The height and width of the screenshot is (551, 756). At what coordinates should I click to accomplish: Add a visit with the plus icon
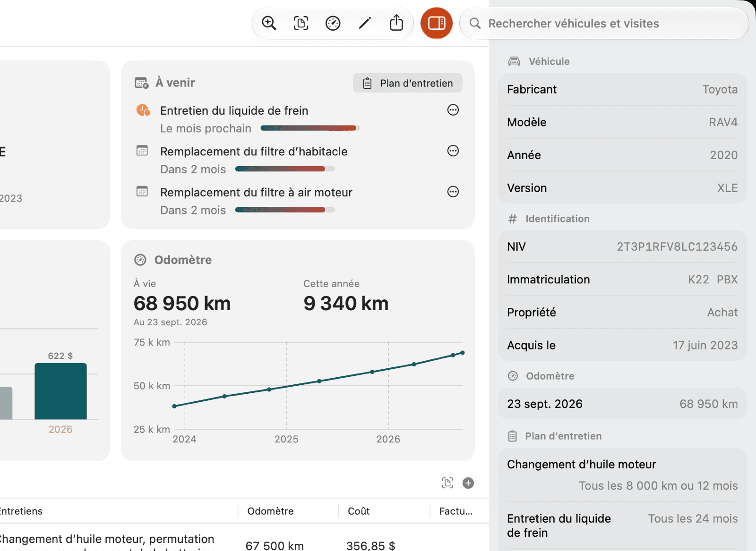[x=468, y=483]
